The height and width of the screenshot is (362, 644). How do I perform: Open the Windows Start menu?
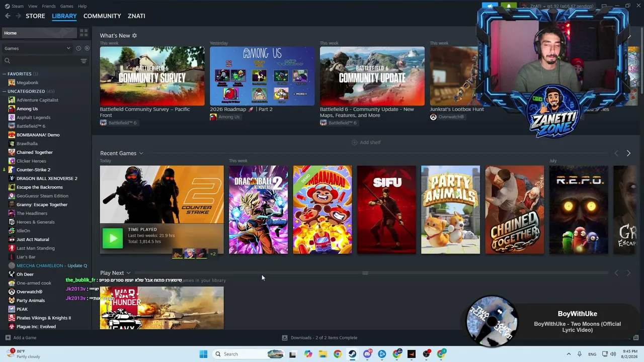click(x=203, y=354)
